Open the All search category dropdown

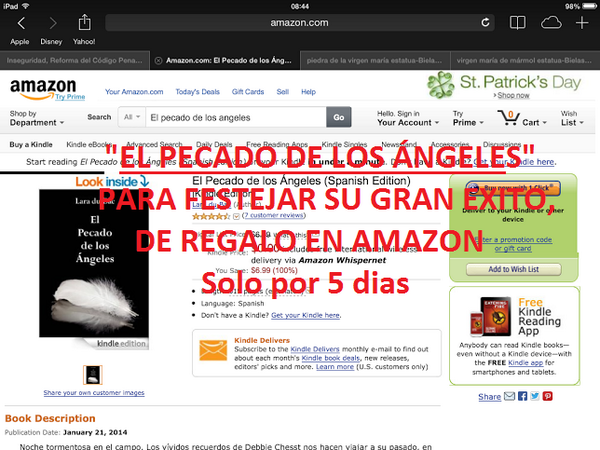132,117
